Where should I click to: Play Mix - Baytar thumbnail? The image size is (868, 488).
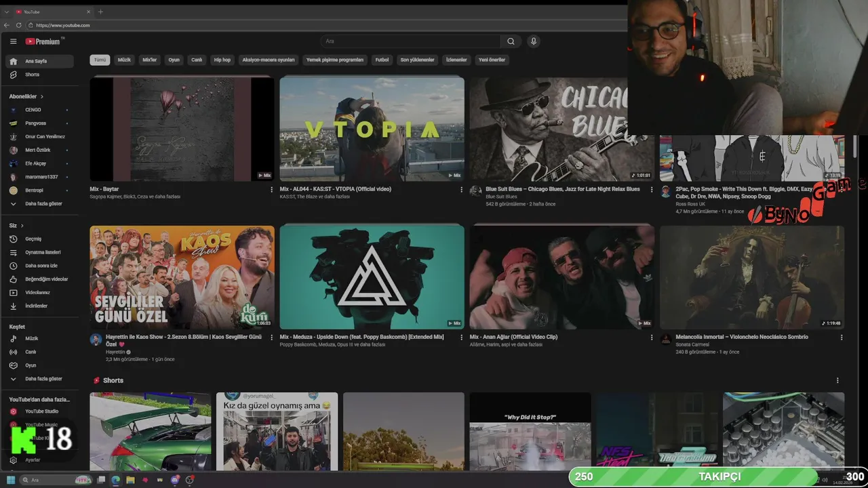[182, 129]
